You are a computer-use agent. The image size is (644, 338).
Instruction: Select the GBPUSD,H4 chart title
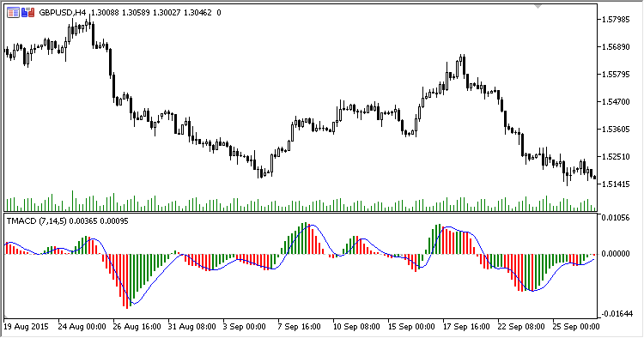coord(63,13)
